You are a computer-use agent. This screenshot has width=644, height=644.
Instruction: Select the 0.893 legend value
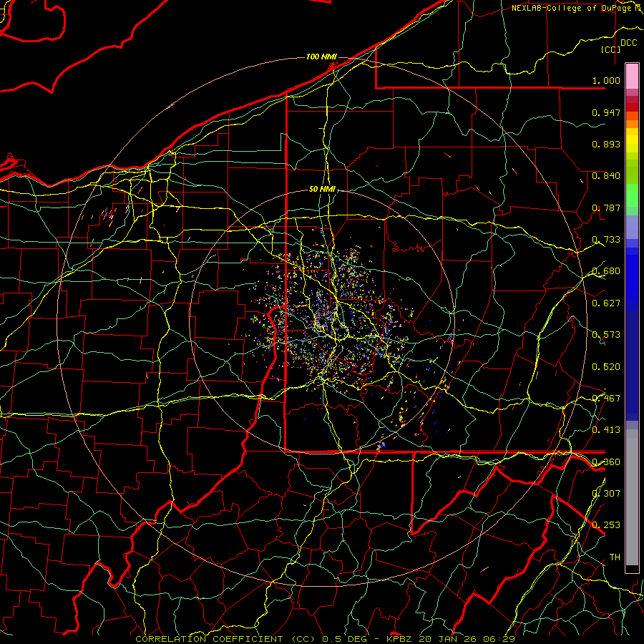point(606,144)
